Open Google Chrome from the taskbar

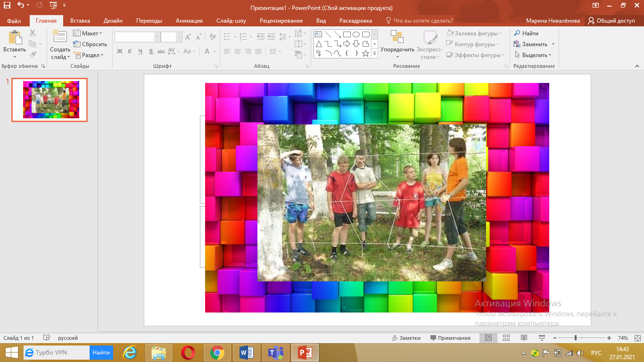pyautogui.click(x=217, y=352)
